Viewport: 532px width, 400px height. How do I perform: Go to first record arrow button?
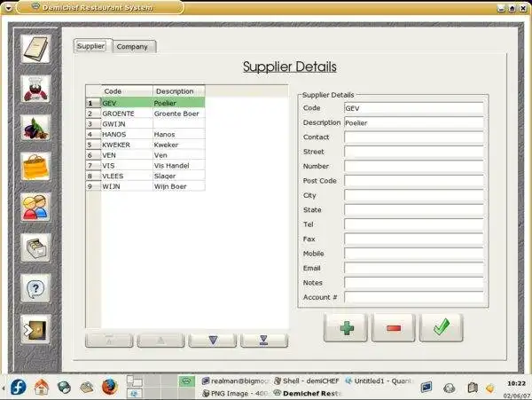point(109,341)
